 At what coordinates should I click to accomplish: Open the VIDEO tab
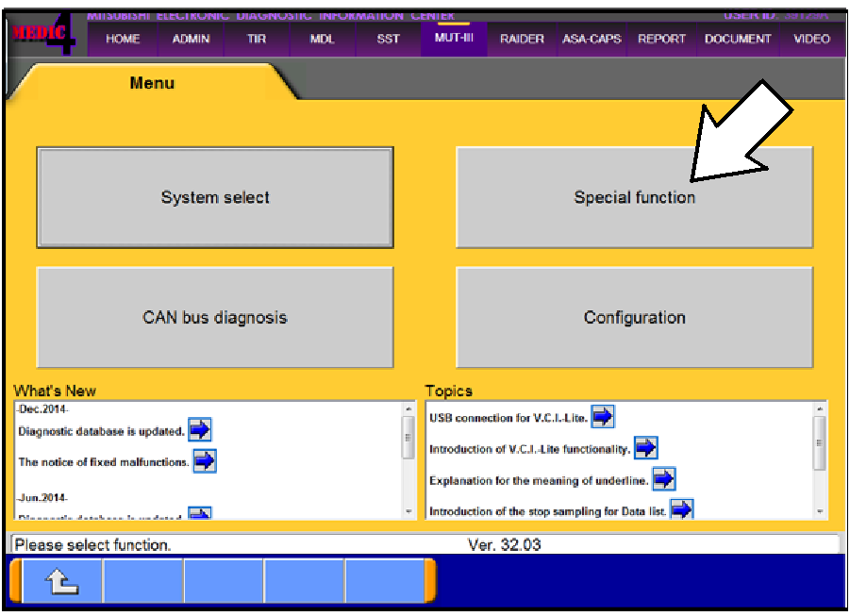pyautogui.click(x=811, y=40)
